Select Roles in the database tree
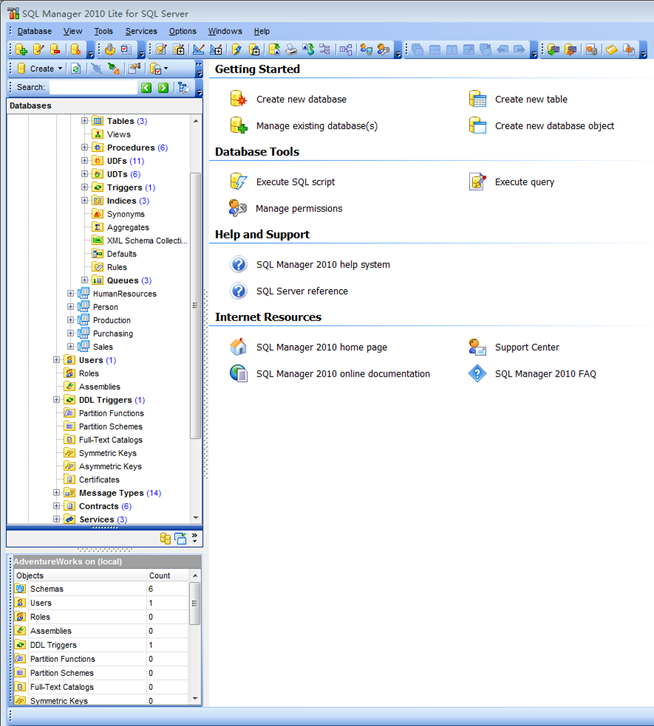654x726 pixels. [88, 373]
